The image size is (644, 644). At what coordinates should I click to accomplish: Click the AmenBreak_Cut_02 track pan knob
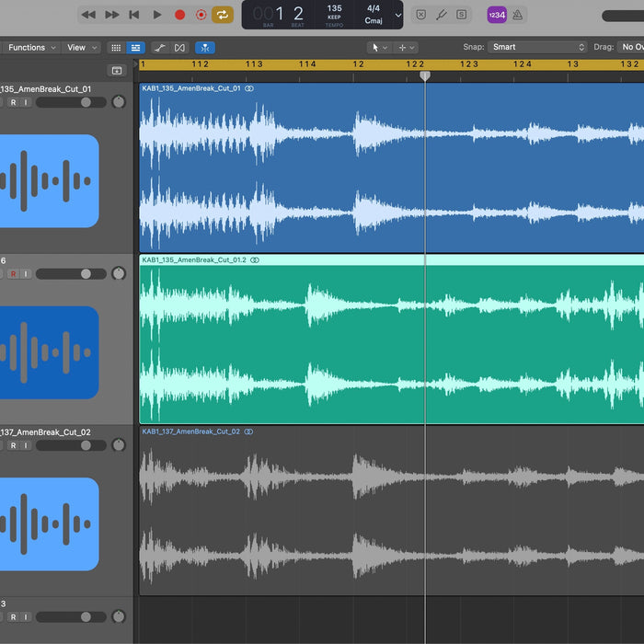[119, 445]
